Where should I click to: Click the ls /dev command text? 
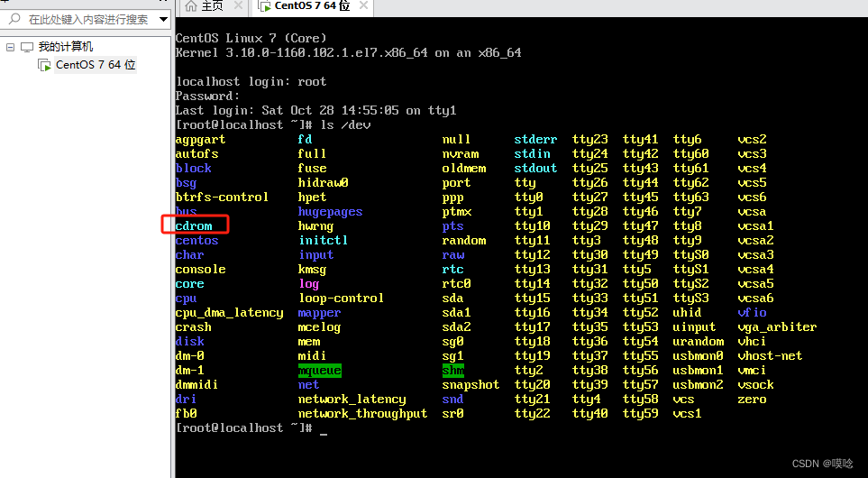(345, 125)
